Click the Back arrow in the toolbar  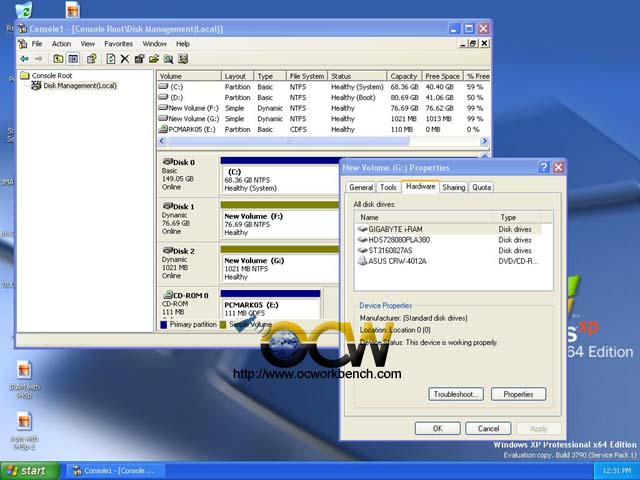(24, 59)
